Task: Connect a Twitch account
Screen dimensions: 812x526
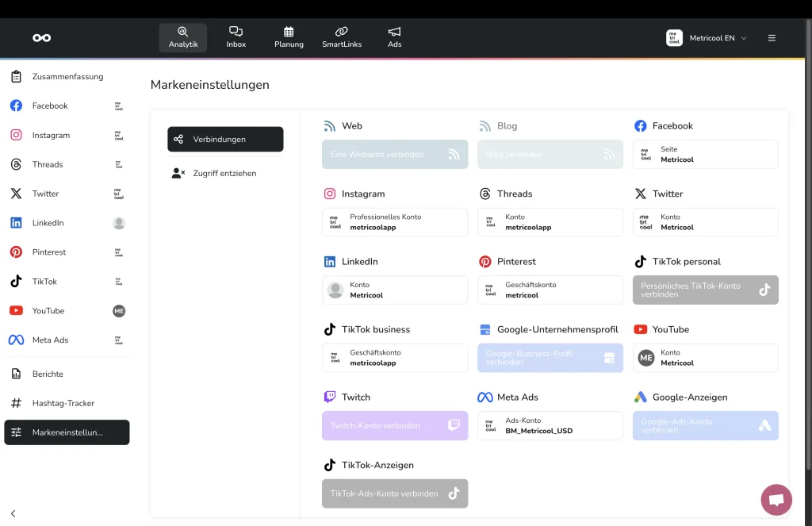Action: click(395, 426)
